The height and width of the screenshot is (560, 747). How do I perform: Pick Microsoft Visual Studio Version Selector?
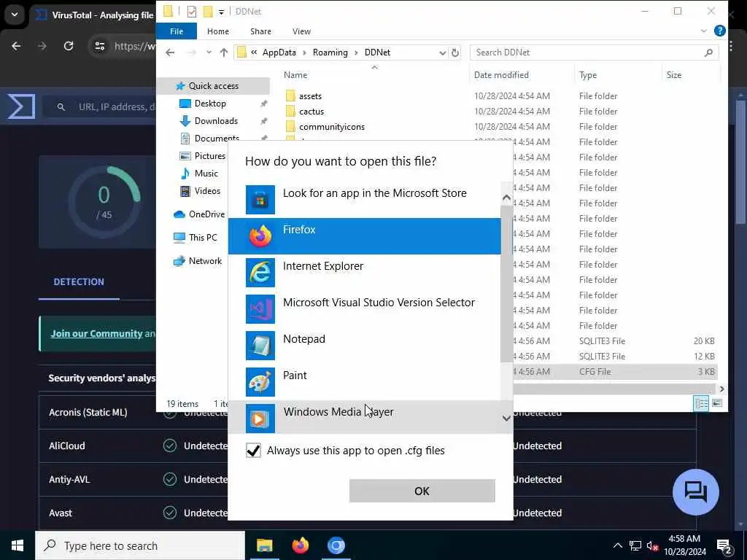(365, 309)
